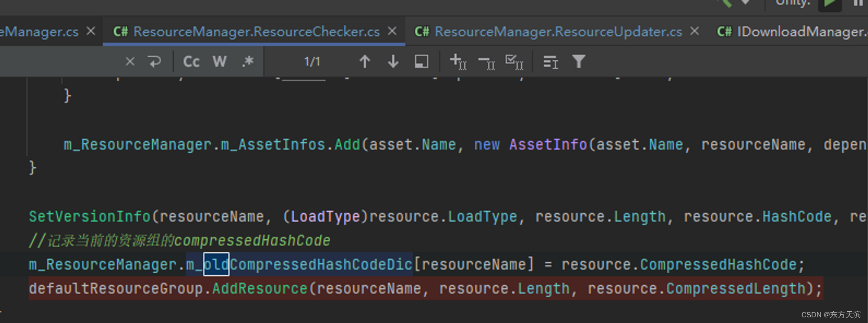Image resolution: width=868 pixels, height=323 pixels.
Task: Add selection for next occurrence
Action: [458, 62]
